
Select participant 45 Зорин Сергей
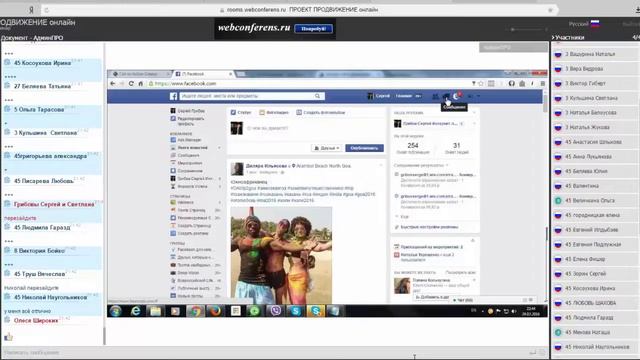pos(585,274)
